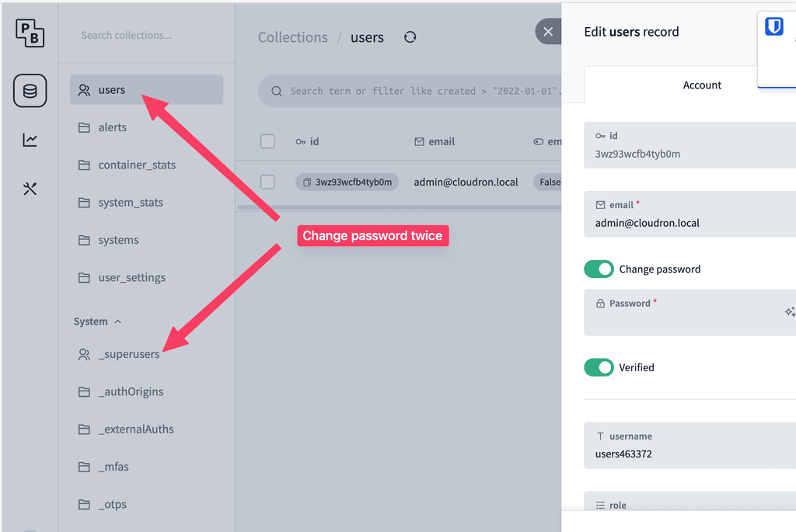Collapse the System collections section

tap(97, 322)
